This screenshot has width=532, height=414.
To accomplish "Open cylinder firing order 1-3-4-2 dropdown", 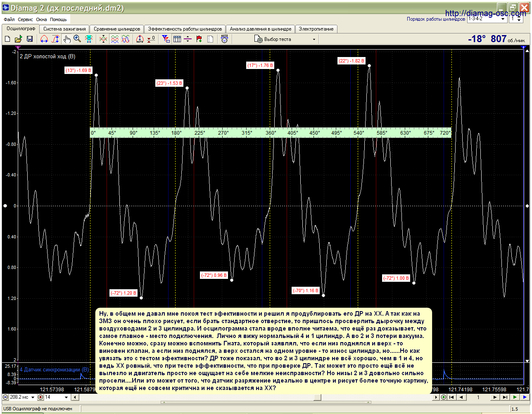I will click(x=487, y=19).
